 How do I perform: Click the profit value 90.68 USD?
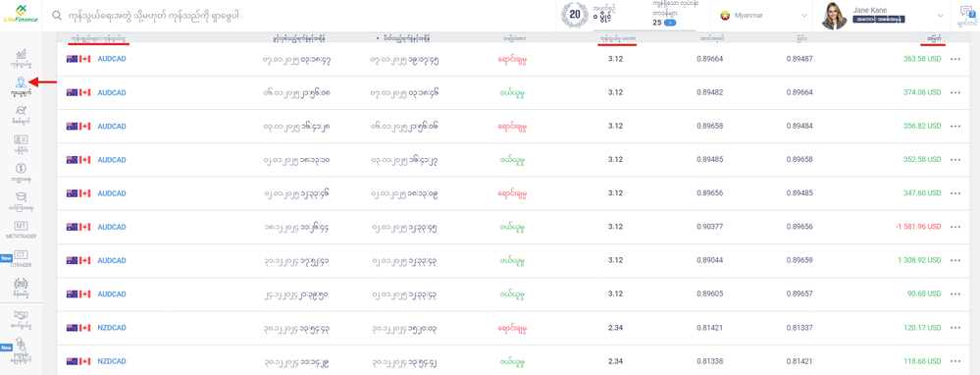pyautogui.click(x=924, y=295)
